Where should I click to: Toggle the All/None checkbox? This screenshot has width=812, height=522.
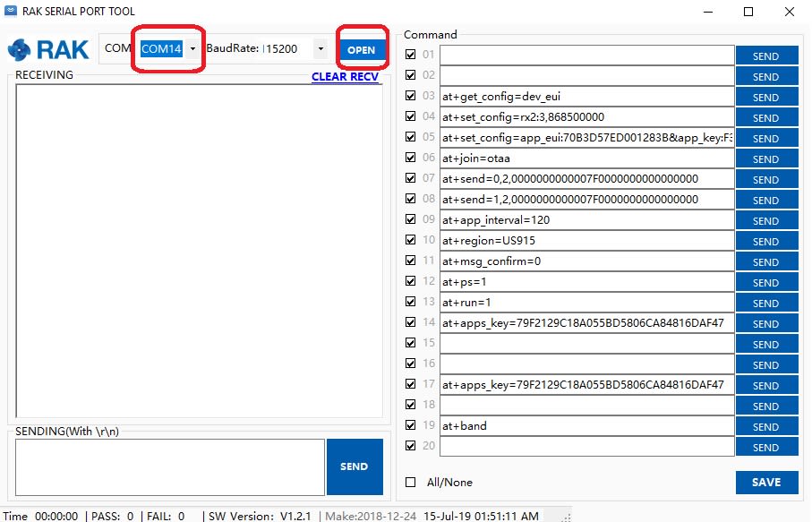[411, 482]
